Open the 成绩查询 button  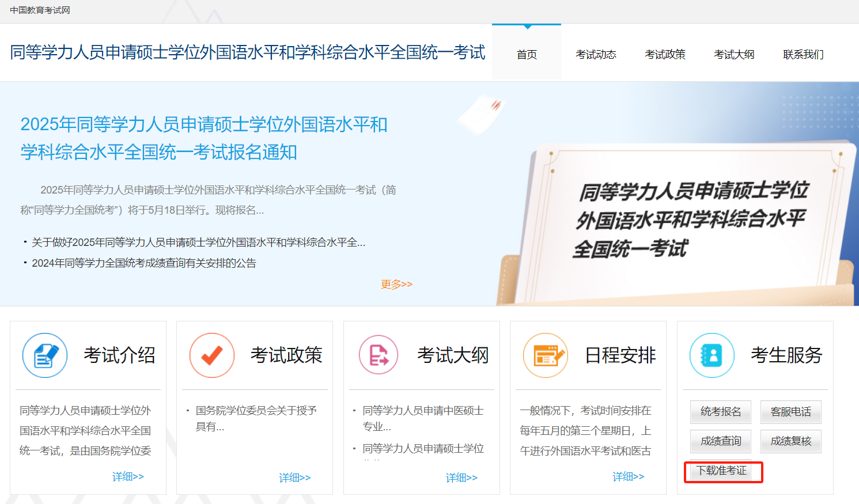(x=721, y=441)
